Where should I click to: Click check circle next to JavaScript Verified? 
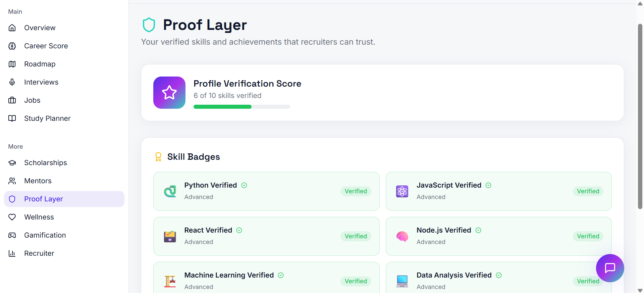click(488, 185)
